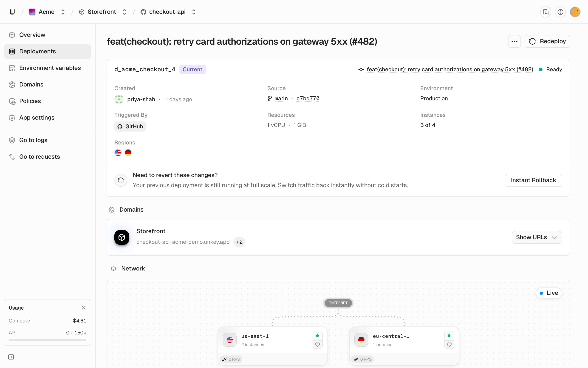Go to Overview in the sidebar
Screen dimensions: 588x368
click(48, 35)
